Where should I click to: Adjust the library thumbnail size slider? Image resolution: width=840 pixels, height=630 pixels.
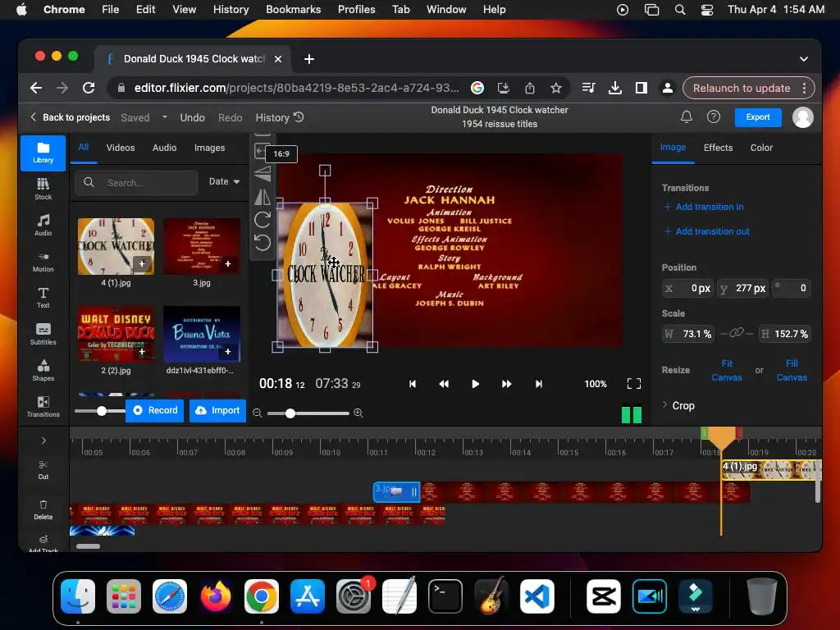click(x=101, y=411)
